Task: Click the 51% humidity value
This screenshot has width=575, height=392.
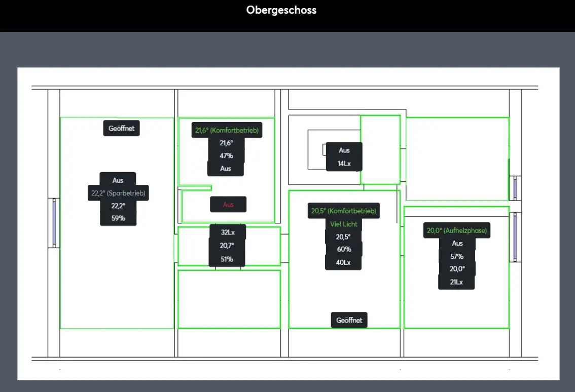Action: pos(227,259)
